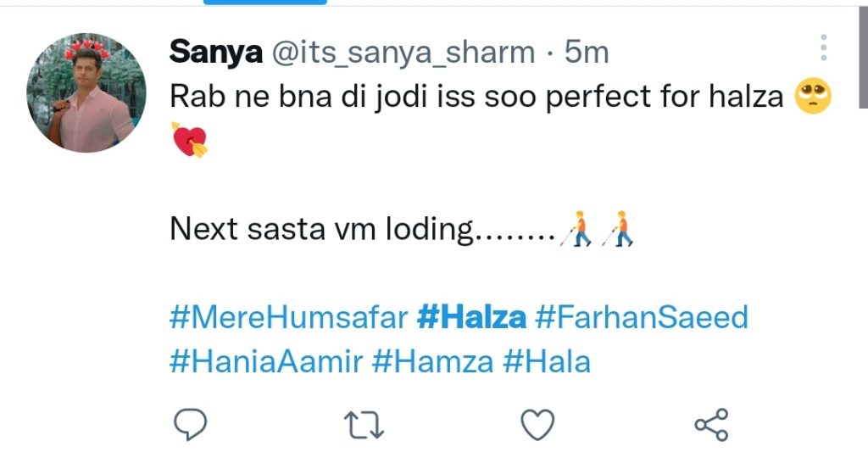Open the #FarhanSaeed hashtag

[x=642, y=318]
